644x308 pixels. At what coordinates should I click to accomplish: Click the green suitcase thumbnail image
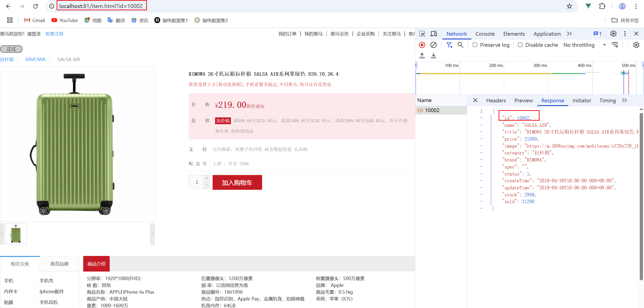16,234
